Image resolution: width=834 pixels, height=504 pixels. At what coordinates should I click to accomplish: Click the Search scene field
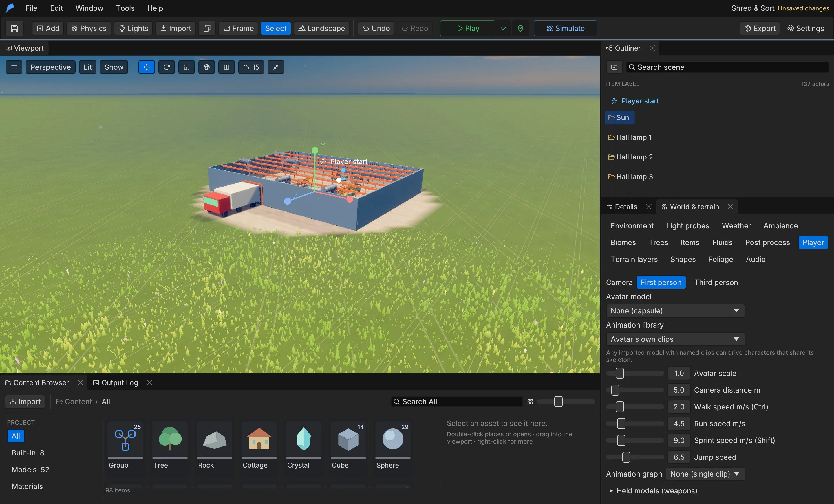click(727, 67)
